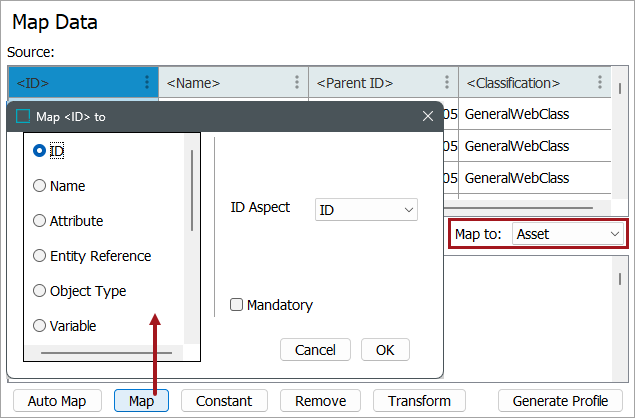Click the lower mapping panel vertical scrollbar
This screenshot has width=635, height=418.
[620, 279]
